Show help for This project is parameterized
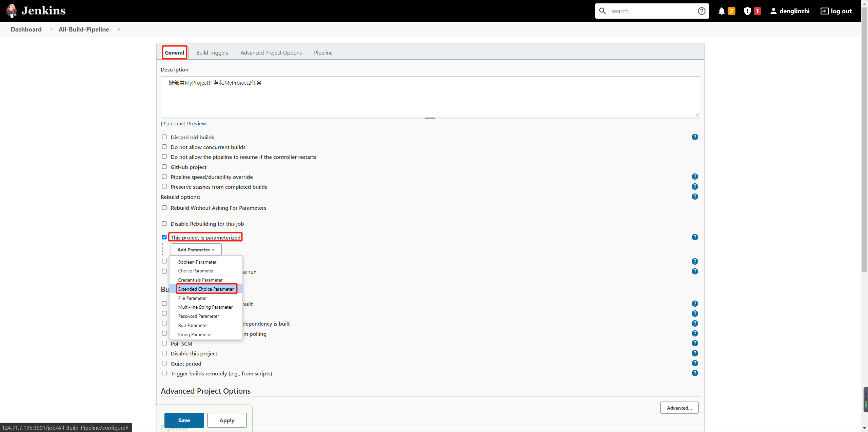The height and width of the screenshot is (432, 868). (694, 237)
